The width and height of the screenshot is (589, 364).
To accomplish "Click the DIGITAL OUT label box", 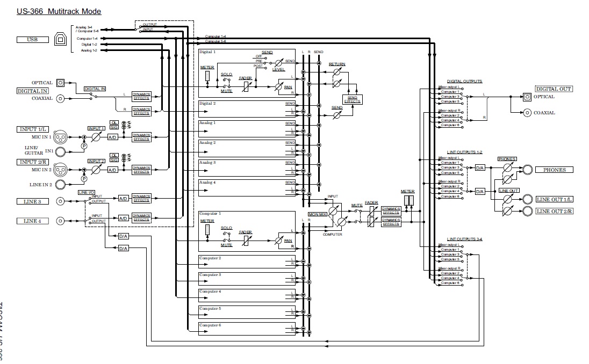I will click(x=554, y=89).
